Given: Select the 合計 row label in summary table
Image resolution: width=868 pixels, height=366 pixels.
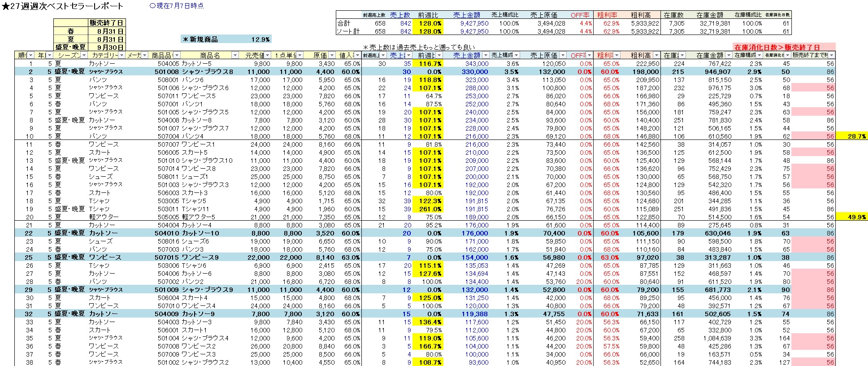Looking at the screenshot, I should pos(344,23).
